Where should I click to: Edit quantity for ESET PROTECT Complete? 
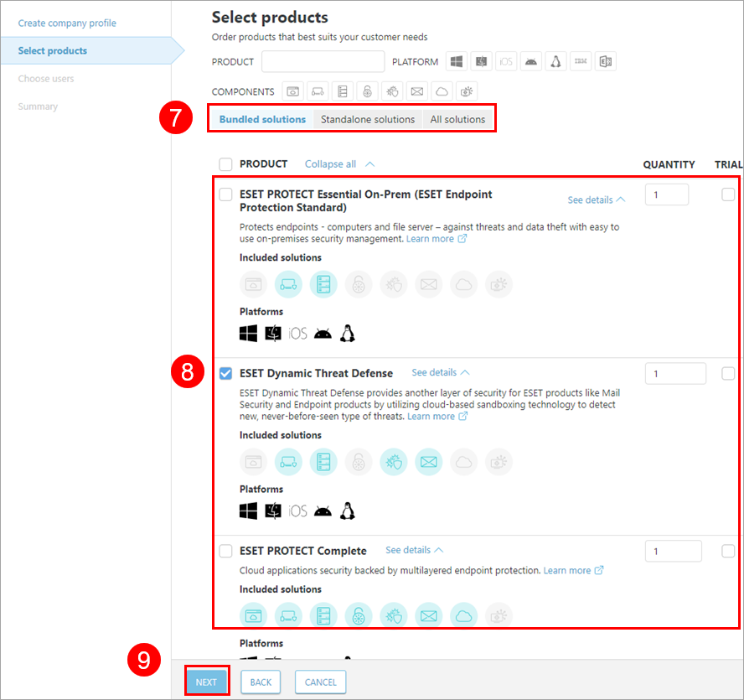click(674, 552)
